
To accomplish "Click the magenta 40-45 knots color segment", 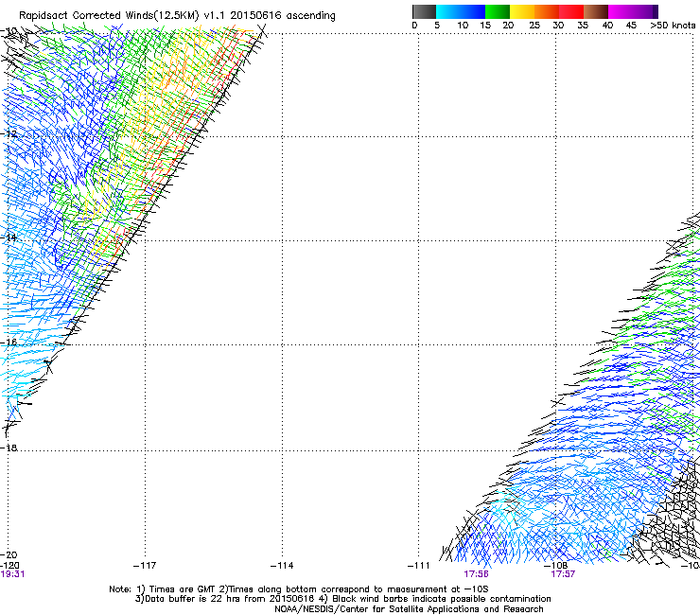I will point(621,11).
